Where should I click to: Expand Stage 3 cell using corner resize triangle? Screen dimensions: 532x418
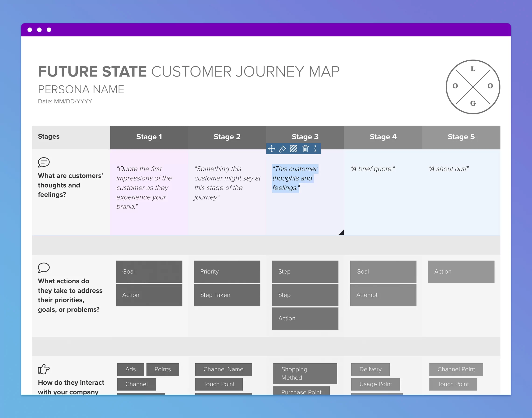coord(341,232)
